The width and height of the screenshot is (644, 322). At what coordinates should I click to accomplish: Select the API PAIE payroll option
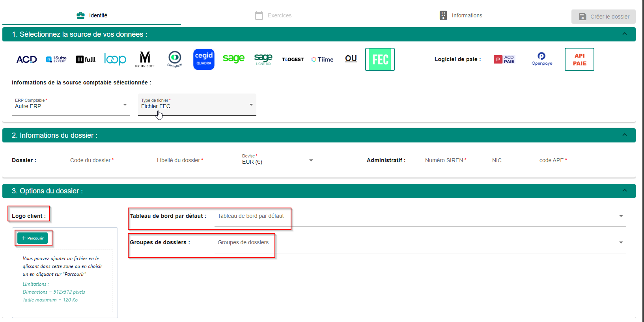[579, 60]
